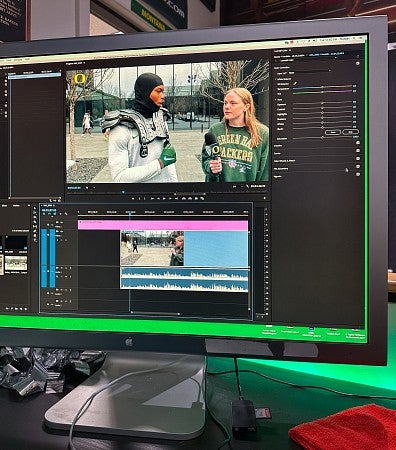Select the Type tool

pos(35,240)
